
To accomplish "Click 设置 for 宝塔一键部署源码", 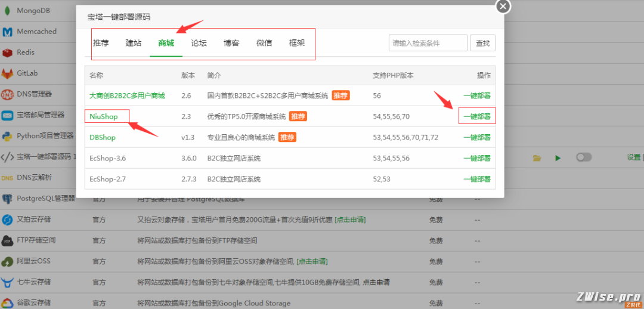I will pos(633,157).
